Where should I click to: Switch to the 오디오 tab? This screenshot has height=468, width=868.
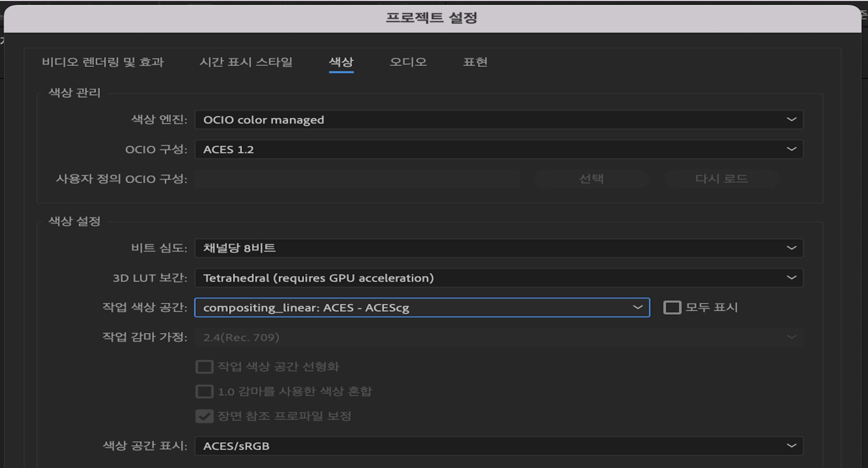coord(407,62)
